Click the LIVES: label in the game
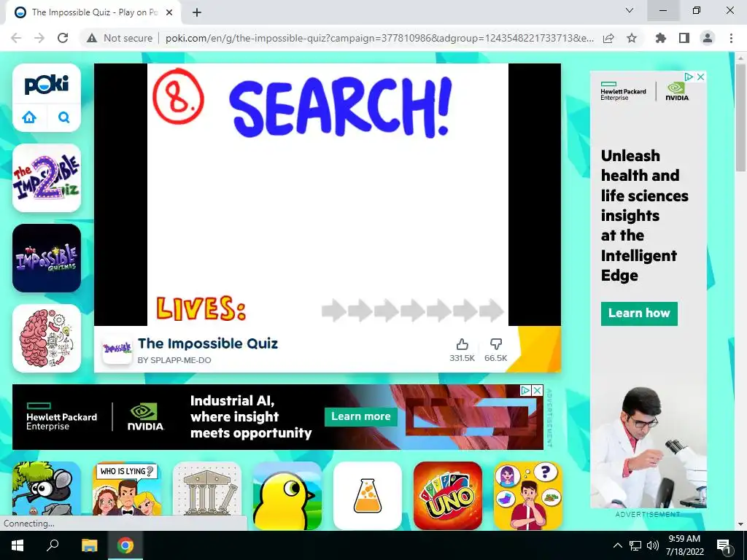This screenshot has width=747, height=560. (201, 308)
